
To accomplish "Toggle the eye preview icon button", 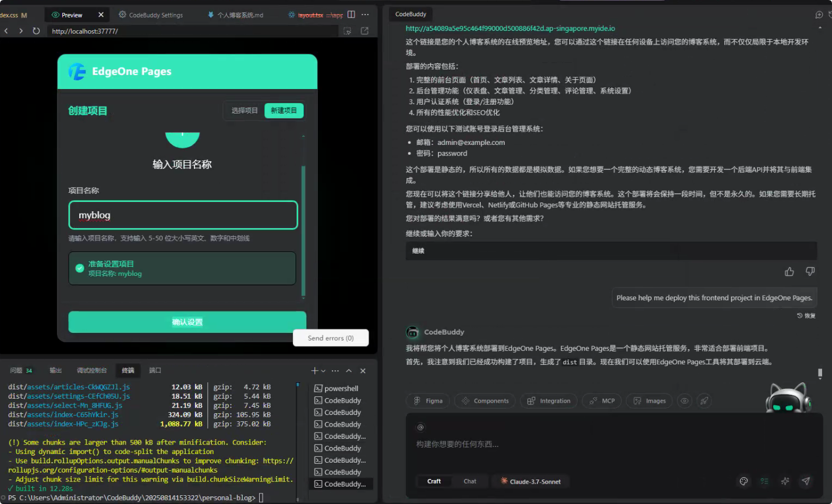I will [x=685, y=401].
